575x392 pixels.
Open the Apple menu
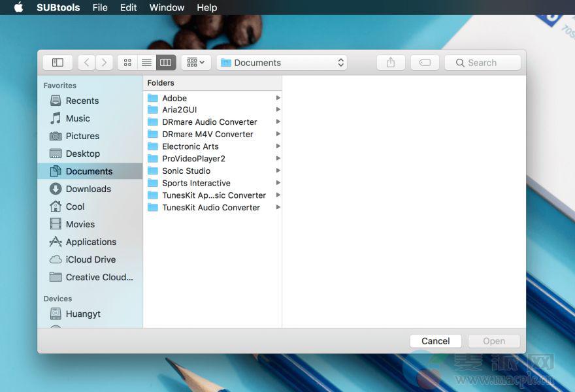[19, 8]
